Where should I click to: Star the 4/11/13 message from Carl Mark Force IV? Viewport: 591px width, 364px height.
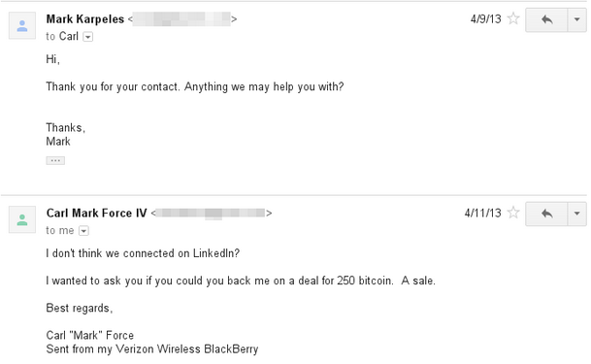(x=513, y=213)
